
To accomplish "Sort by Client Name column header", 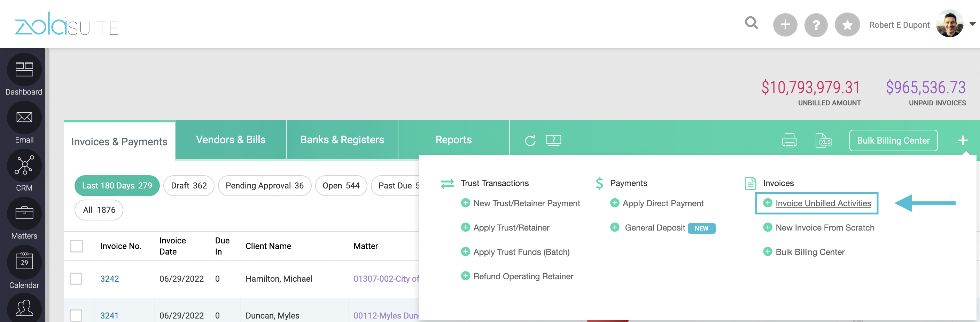I will 268,246.
